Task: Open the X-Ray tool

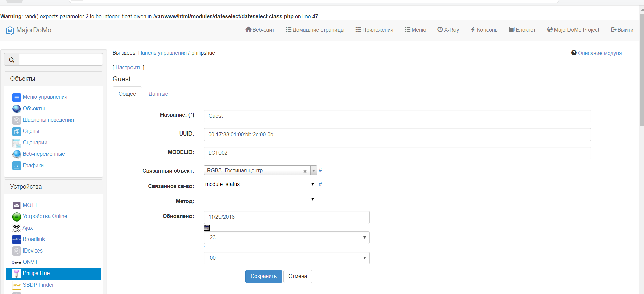Action: click(x=448, y=30)
